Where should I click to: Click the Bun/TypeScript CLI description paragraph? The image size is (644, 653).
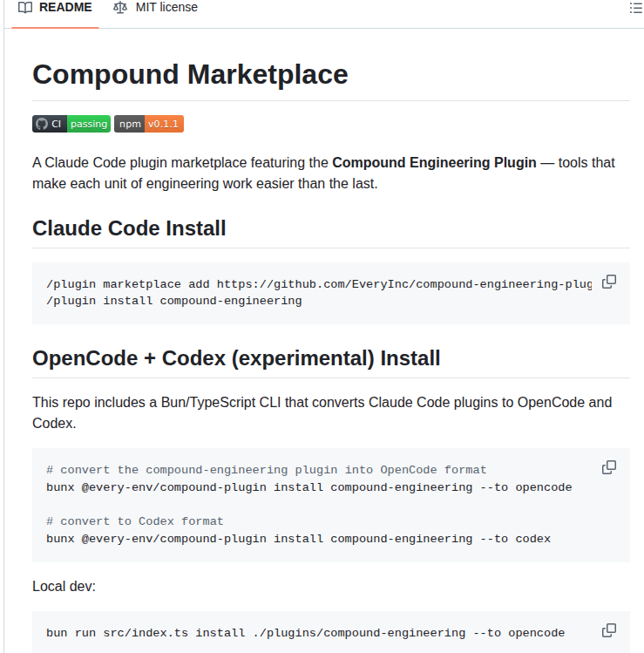322,412
